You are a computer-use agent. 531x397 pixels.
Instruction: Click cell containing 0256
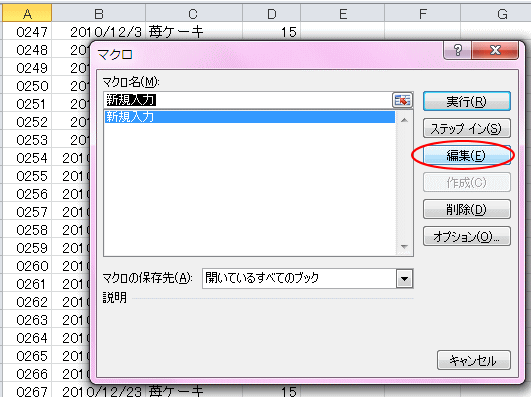[x=27, y=194]
